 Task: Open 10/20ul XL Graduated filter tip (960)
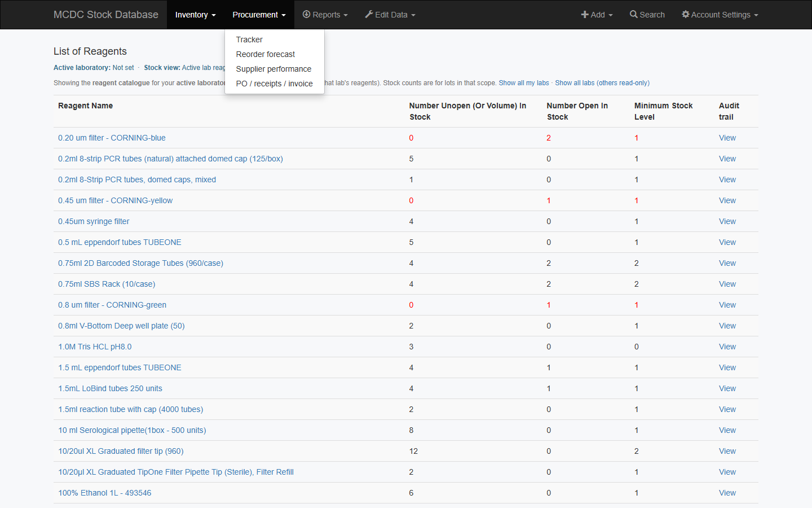click(x=121, y=451)
